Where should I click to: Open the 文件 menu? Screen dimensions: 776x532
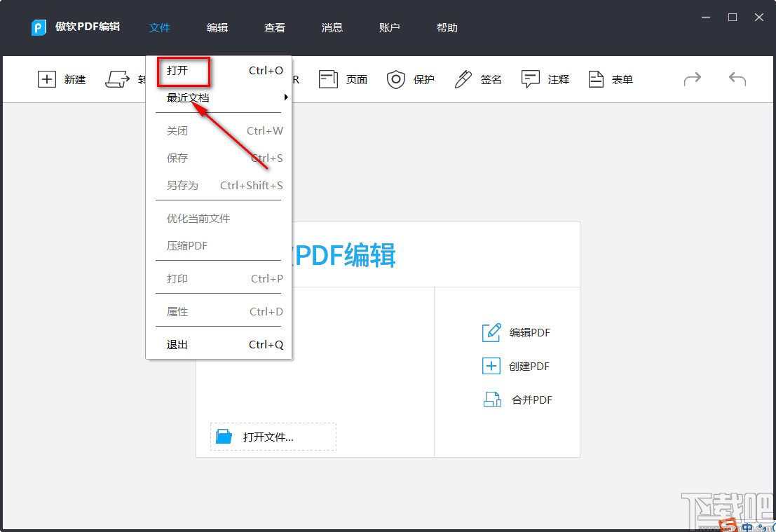point(160,28)
